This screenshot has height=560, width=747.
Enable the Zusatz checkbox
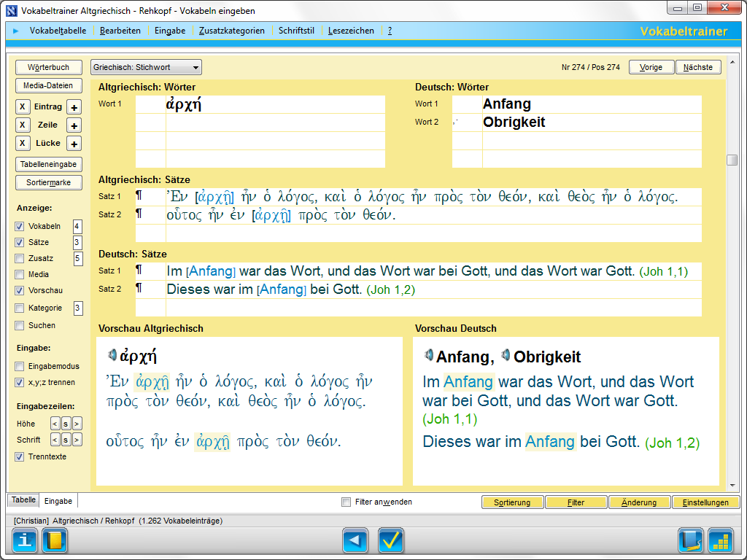(x=20, y=259)
